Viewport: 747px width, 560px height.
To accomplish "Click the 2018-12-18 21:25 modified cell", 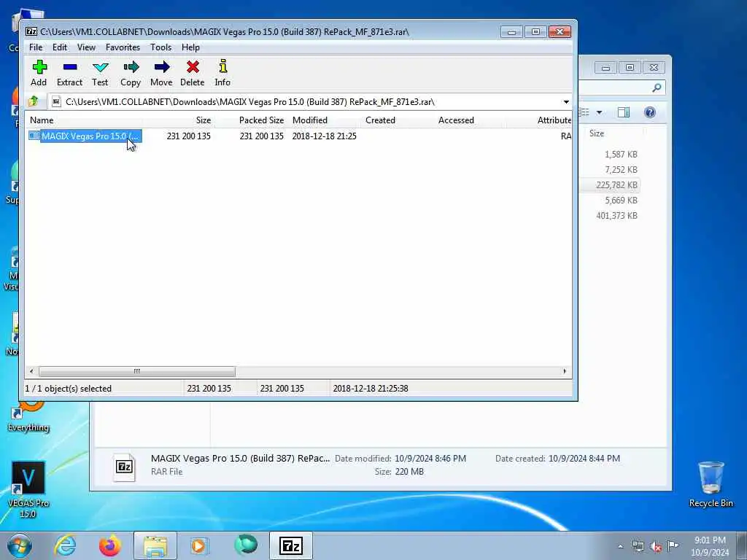I will [x=324, y=136].
